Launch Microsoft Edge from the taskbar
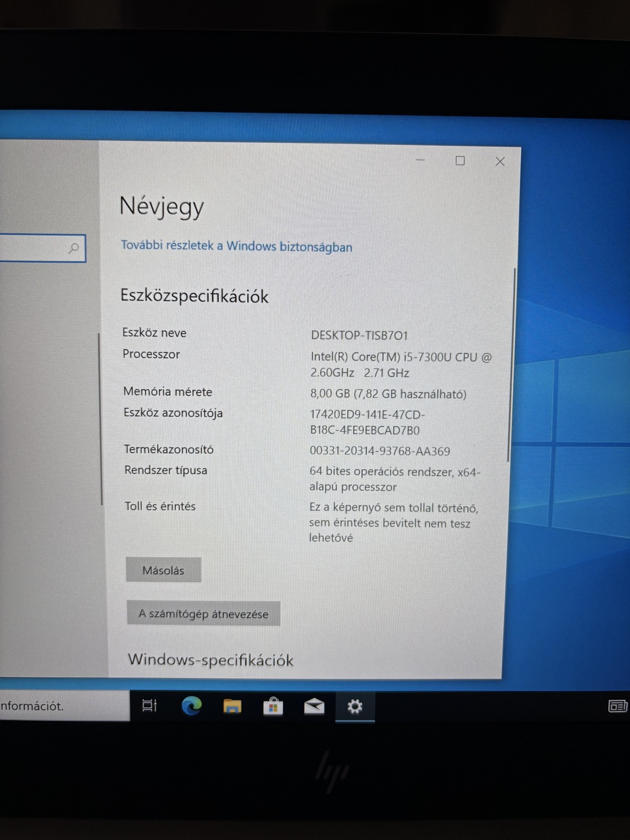The image size is (630, 840). pyautogui.click(x=191, y=706)
